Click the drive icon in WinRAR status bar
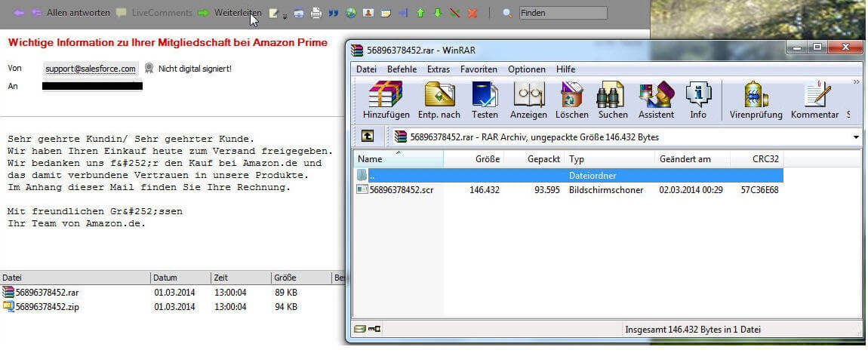The height and width of the screenshot is (353, 868). (x=360, y=329)
